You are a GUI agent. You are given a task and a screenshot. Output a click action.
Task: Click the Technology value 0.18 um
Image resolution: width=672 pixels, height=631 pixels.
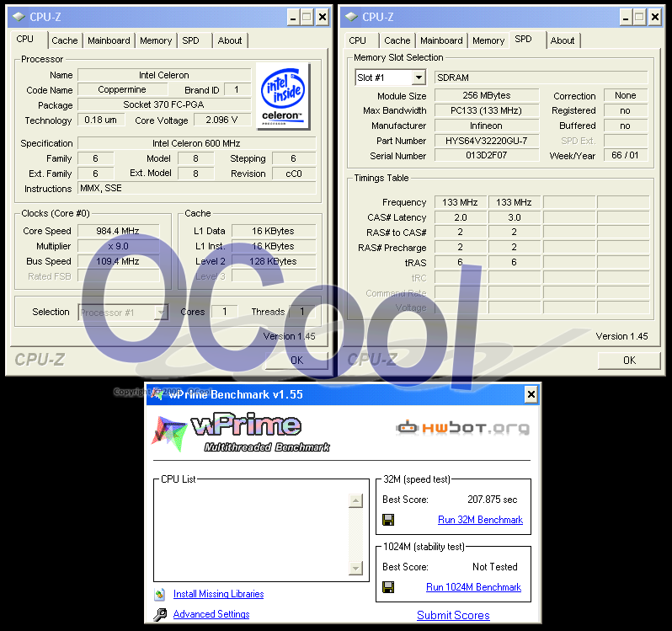(101, 120)
